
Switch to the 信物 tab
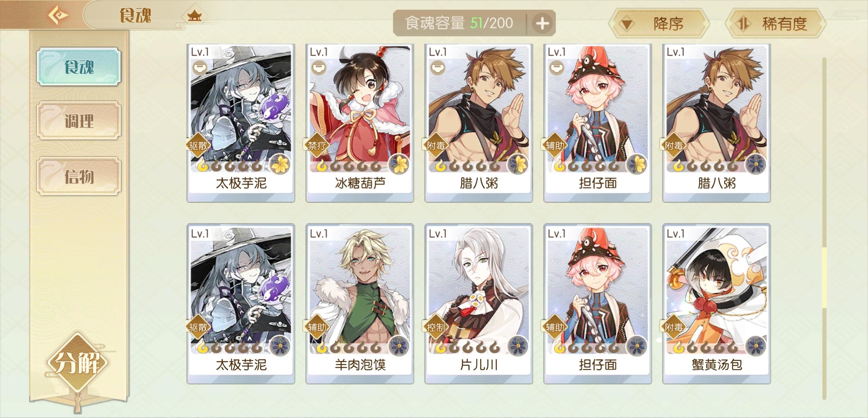tap(79, 176)
